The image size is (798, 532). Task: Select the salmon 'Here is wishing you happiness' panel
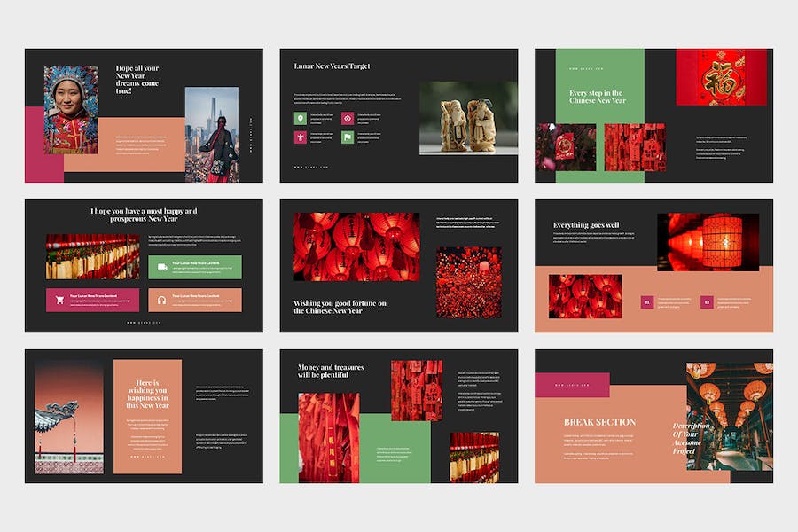tap(147, 416)
